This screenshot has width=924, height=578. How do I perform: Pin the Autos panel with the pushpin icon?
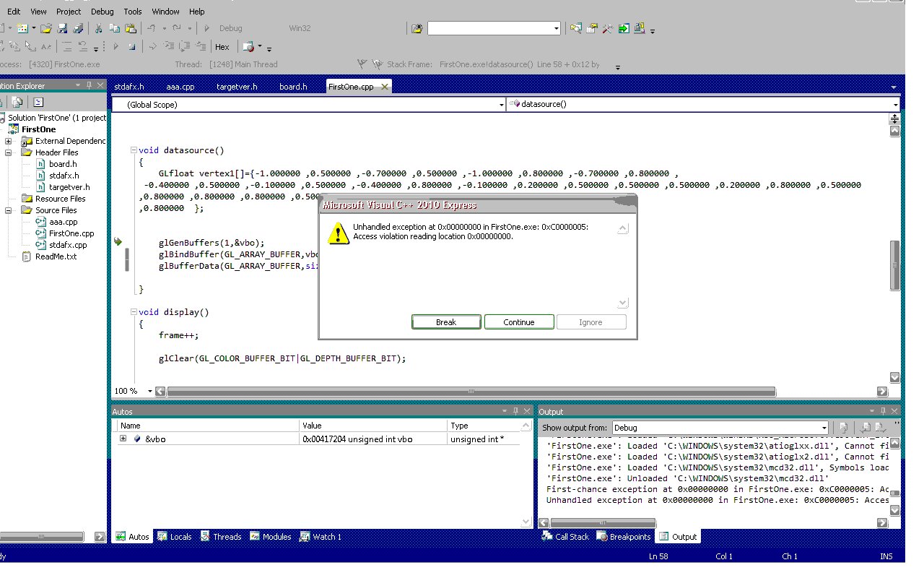pyautogui.click(x=516, y=411)
